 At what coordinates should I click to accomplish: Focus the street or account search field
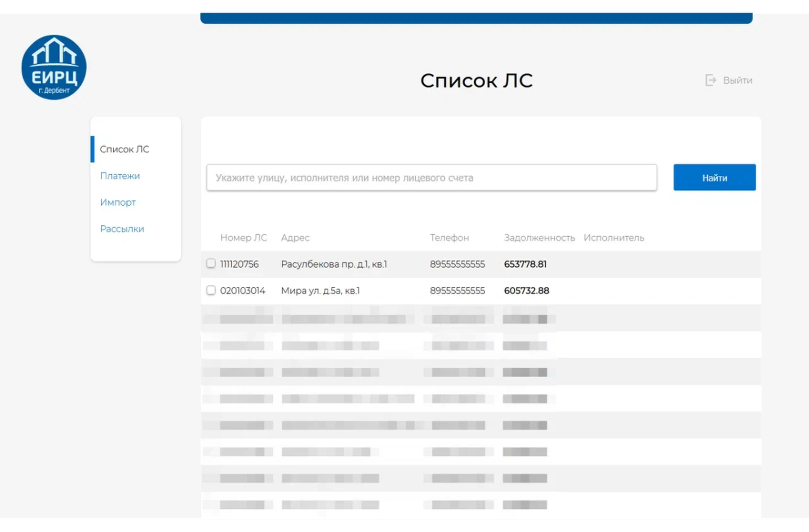(431, 177)
